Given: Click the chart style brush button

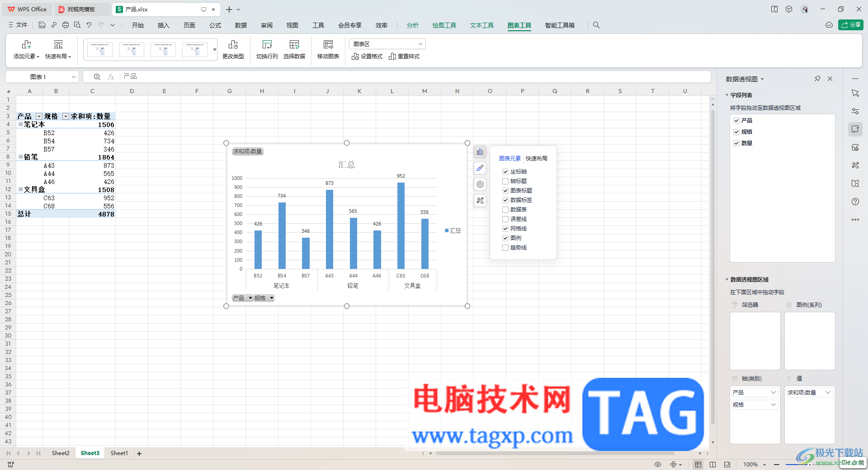Looking at the screenshot, I should click(x=480, y=168).
